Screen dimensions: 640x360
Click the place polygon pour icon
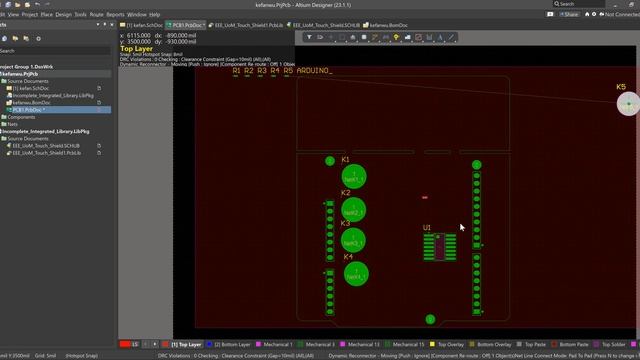pos(407,37)
